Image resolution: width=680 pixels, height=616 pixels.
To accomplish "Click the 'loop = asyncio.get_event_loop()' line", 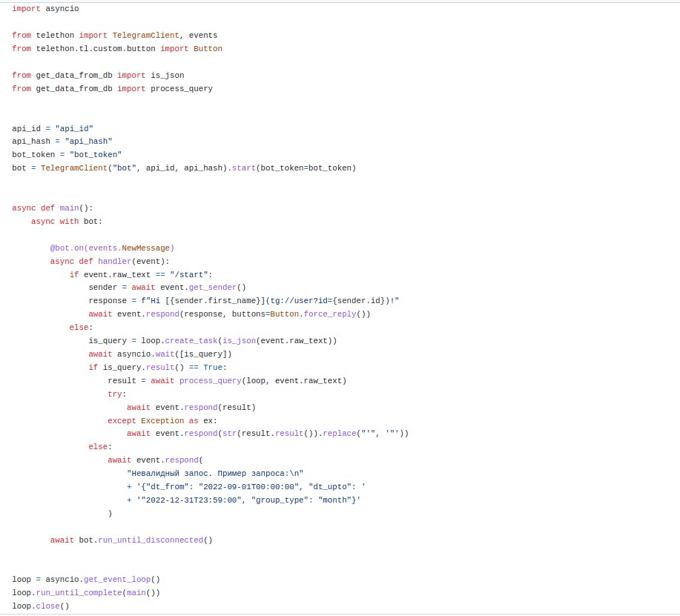I will 86,580.
